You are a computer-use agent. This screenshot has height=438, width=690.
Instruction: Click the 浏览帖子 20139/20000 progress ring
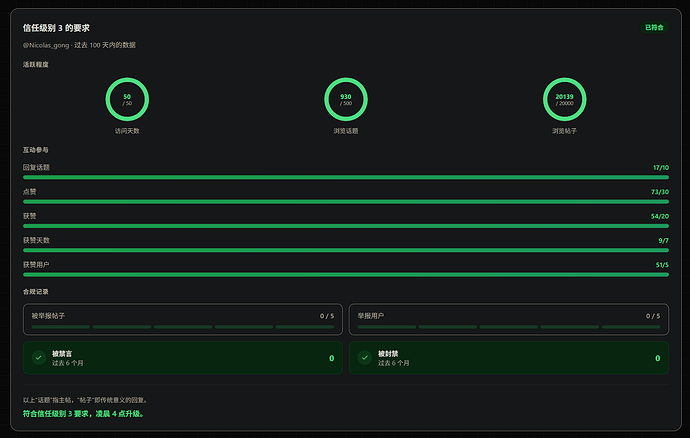(565, 99)
